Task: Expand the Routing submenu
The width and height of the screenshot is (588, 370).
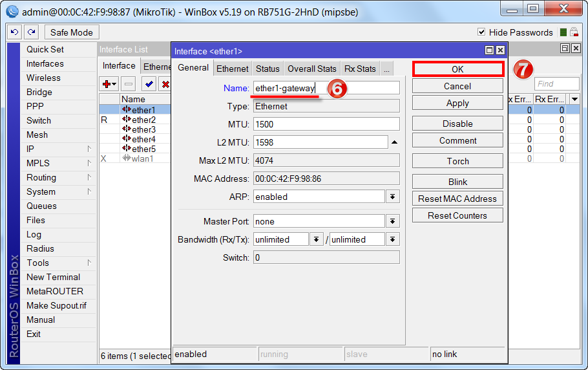Action: 89,177
